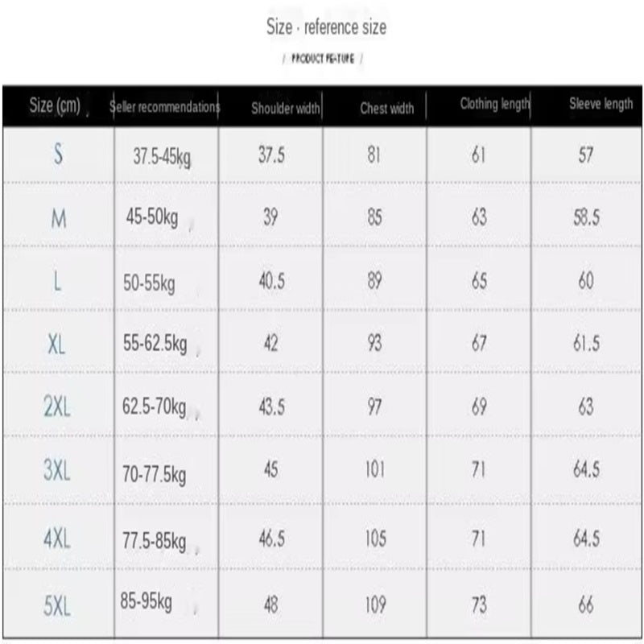The height and width of the screenshot is (644, 644).
Task: Click the 37.5-45kg seller recommendation cell
Action: pyautogui.click(x=162, y=157)
